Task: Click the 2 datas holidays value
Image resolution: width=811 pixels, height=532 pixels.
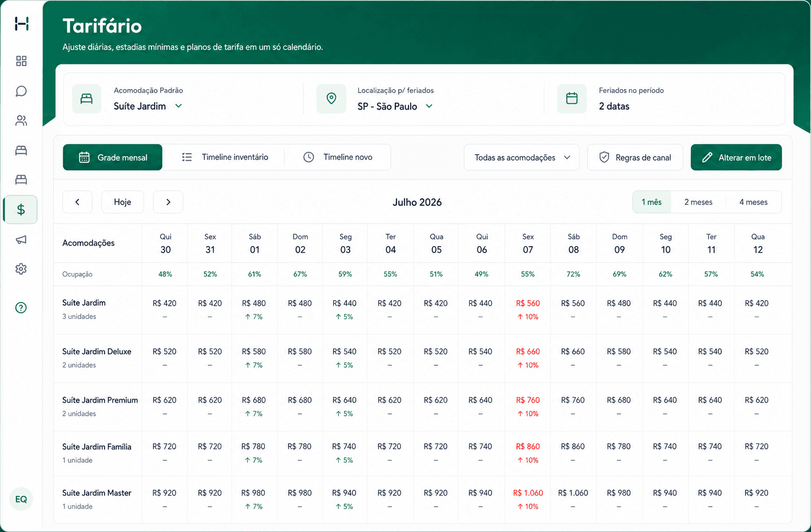Action: click(614, 106)
